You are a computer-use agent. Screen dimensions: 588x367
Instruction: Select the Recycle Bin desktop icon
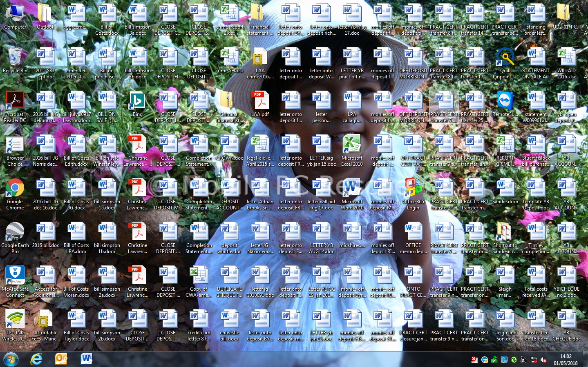(15, 58)
